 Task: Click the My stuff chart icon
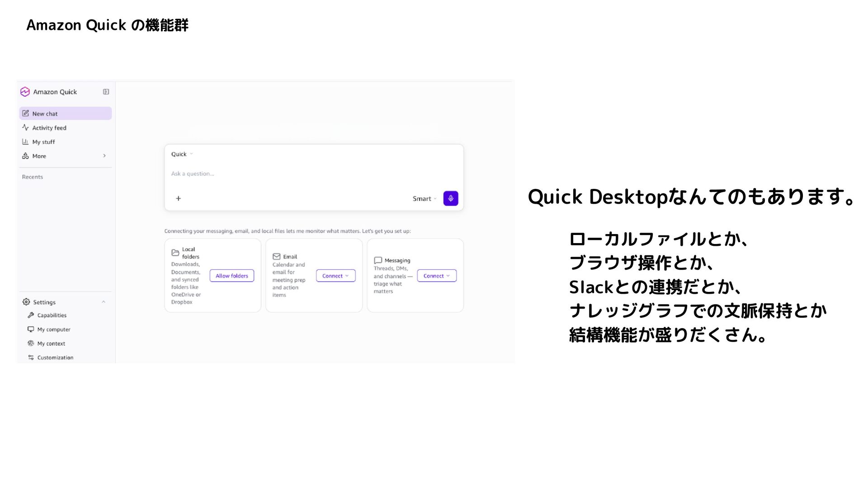(26, 142)
